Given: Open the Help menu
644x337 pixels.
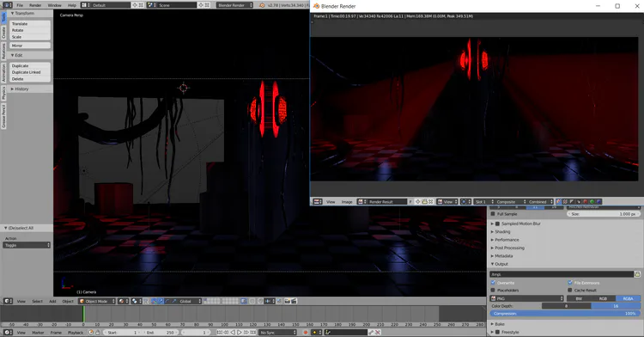Looking at the screenshot, I should [72, 5].
